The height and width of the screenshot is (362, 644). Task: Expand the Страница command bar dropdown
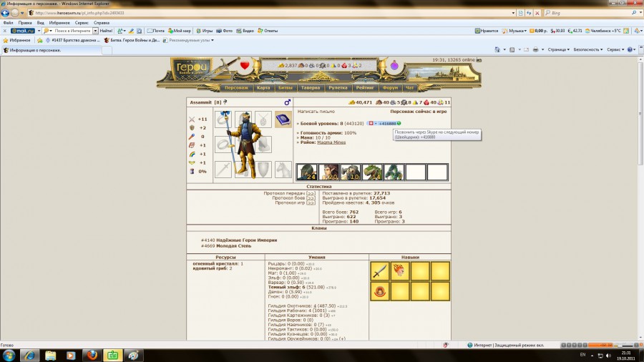(x=559, y=49)
